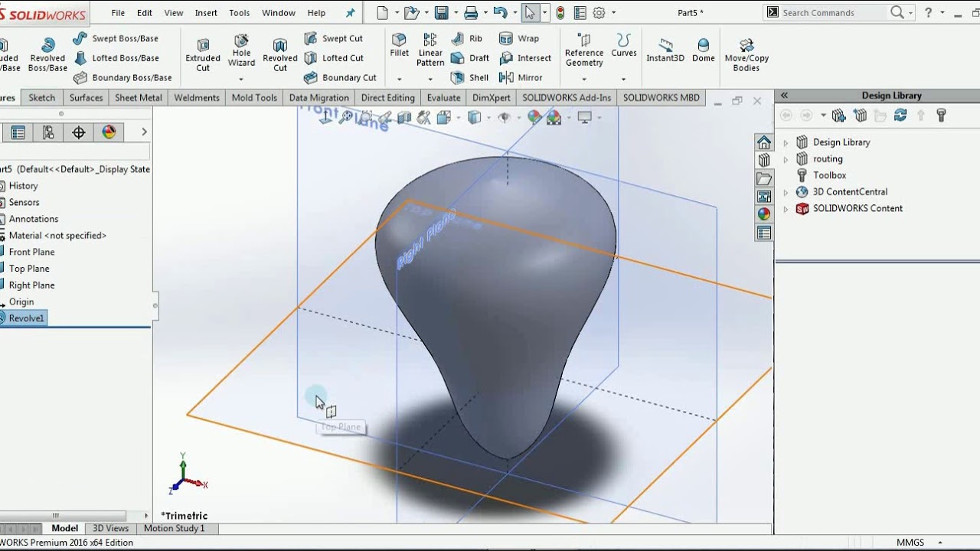Open the DimXpertManager crosshair tab
This screenshot has width=980, height=551.
pos(79,132)
